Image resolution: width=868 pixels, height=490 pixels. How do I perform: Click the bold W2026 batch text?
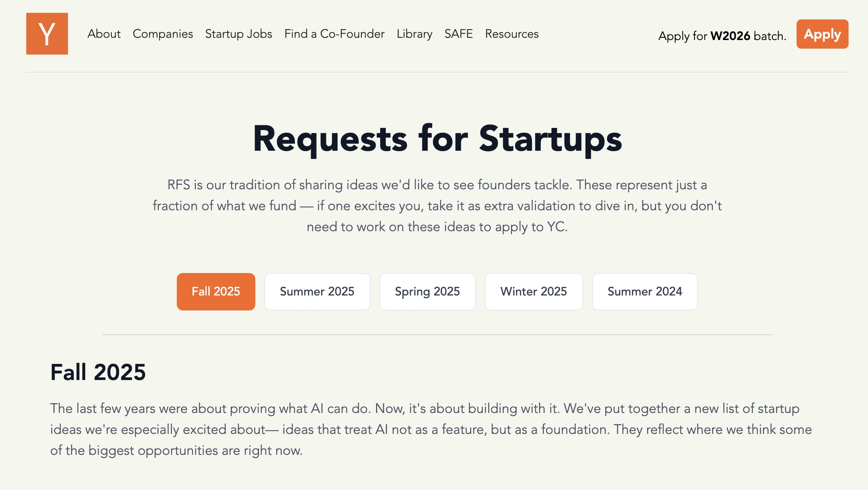point(730,36)
